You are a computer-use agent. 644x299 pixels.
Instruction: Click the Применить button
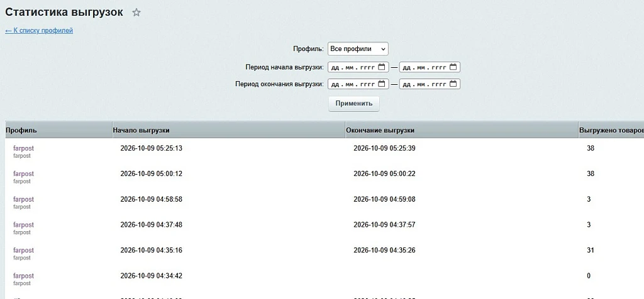point(354,104)
